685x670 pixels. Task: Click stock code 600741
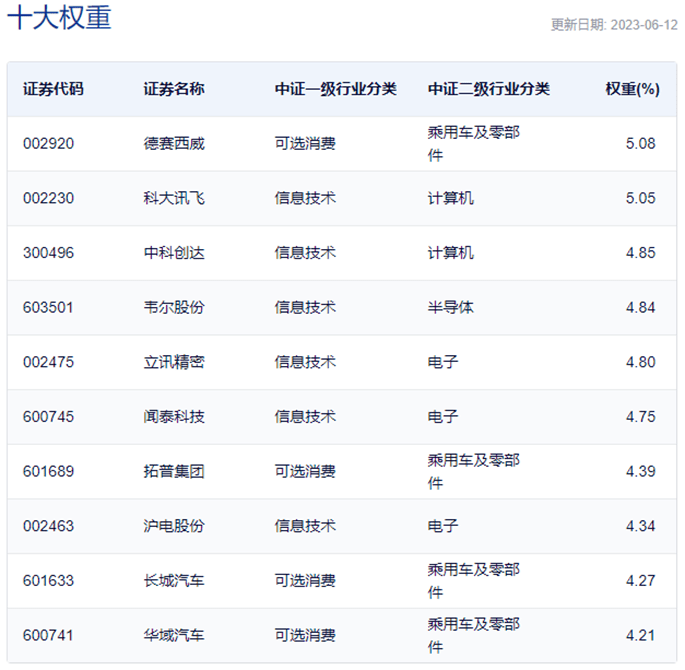pos(48,634)
